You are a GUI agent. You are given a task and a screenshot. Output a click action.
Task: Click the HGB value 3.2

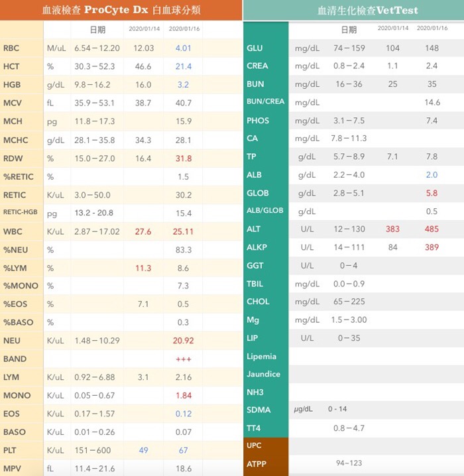[183, 85]
